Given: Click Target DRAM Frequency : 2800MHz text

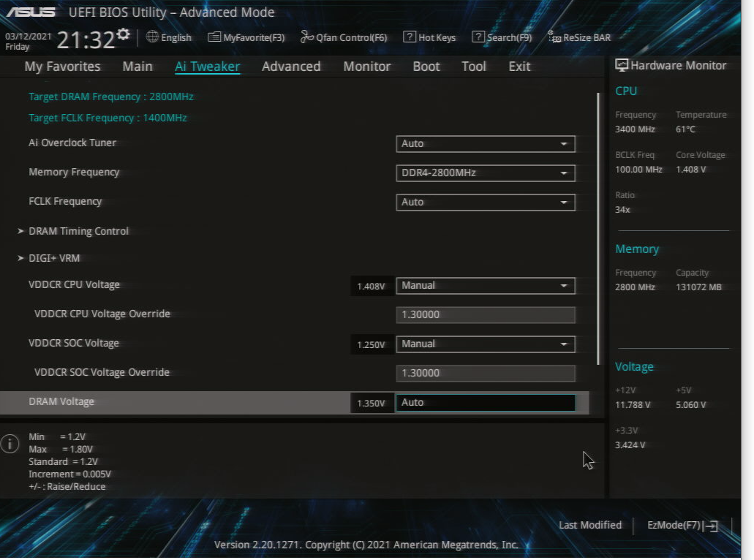Looking at the screenshot, I should point(111,97).
